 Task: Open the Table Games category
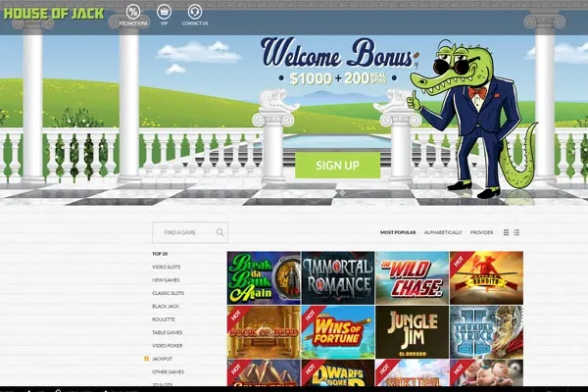(x=167, y=333)
